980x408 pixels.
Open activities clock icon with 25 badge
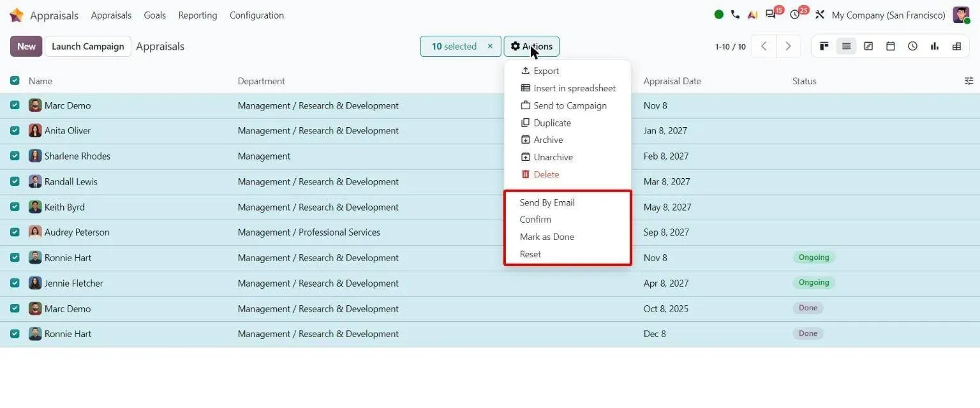point(795,15)
